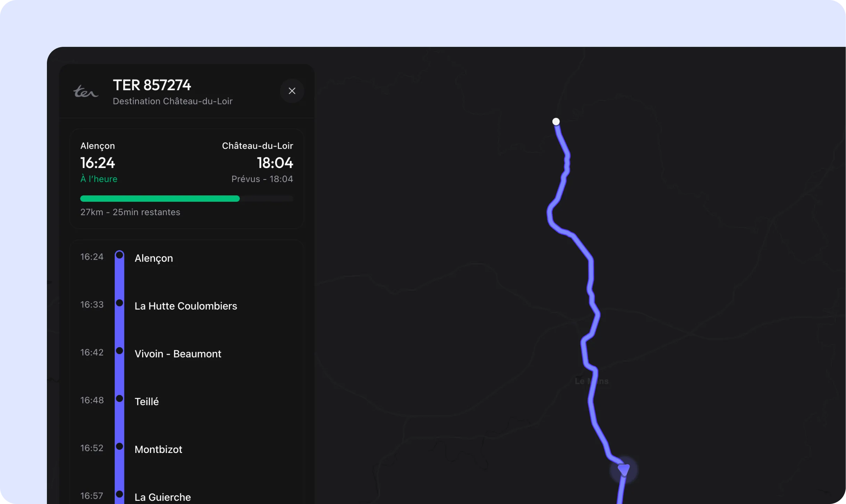This screenshot has width=846, height=504.
Task: Click the 16:24 departure time in the summary
Action: click(x=98, y=163)
